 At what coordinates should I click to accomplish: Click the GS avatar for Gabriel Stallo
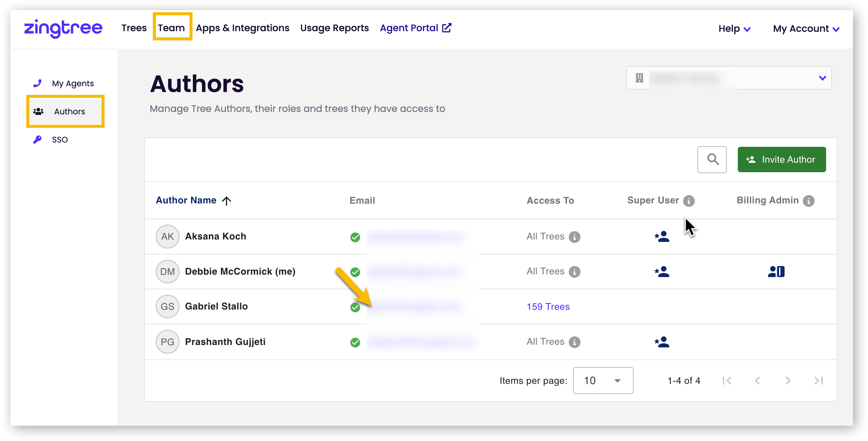(167, 306)
